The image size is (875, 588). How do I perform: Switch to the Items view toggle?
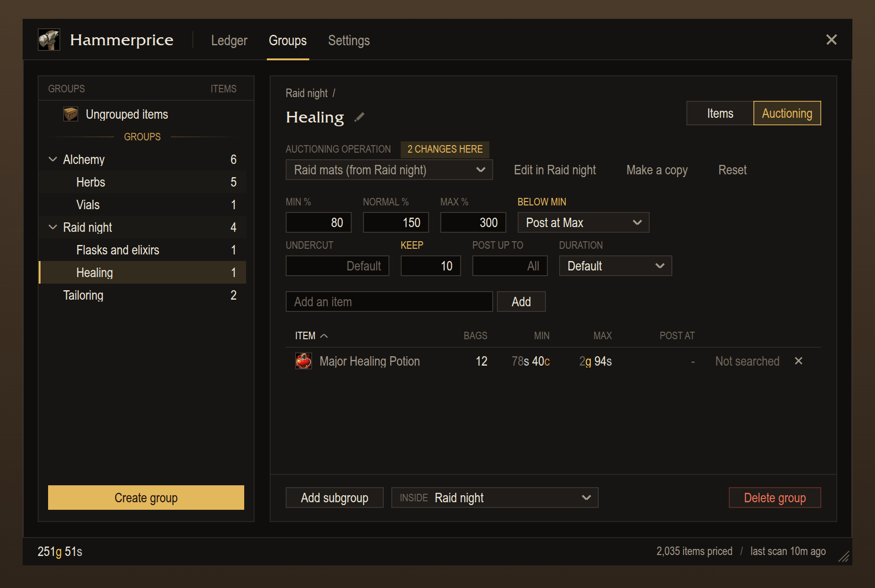click(x=720, y=113)
